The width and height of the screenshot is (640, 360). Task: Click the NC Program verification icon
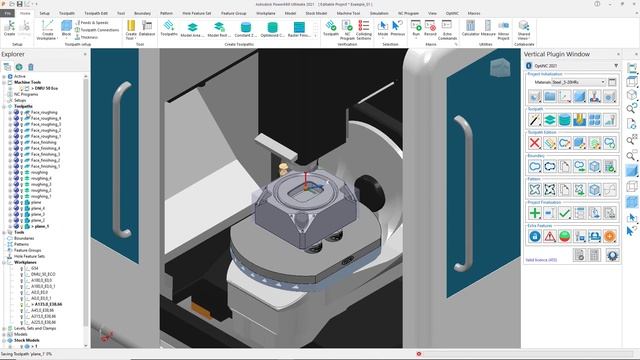coord(347,30)
